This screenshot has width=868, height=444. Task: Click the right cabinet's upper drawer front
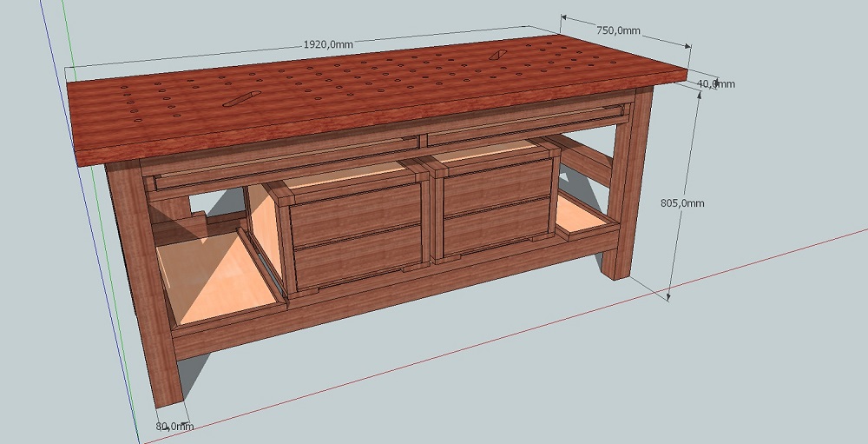[497, 184]
